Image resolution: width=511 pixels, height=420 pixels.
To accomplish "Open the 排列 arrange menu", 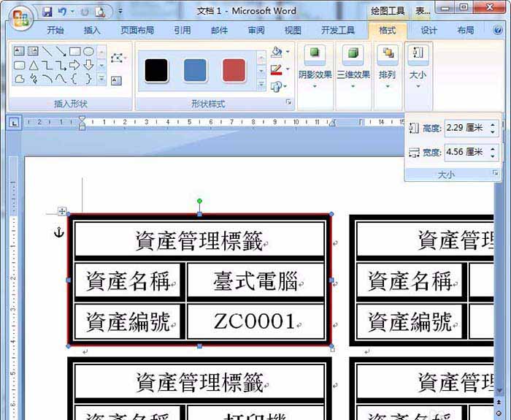I will coord(388,67).
